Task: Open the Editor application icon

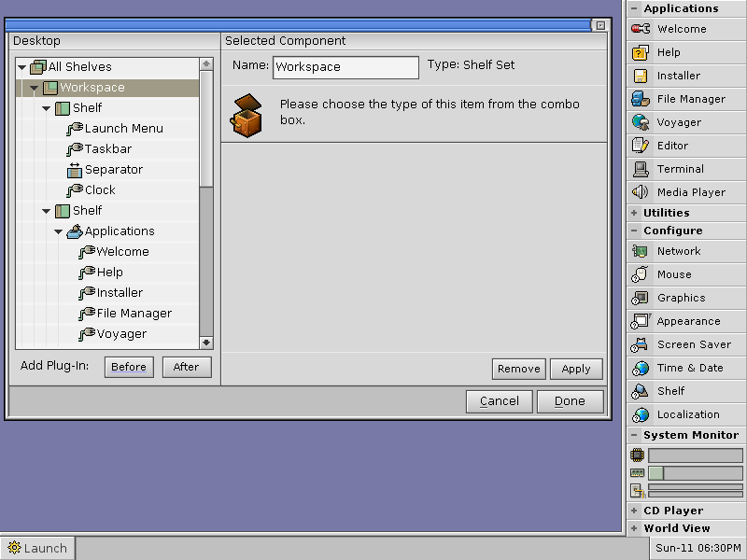Action: [x=671, y=146]
